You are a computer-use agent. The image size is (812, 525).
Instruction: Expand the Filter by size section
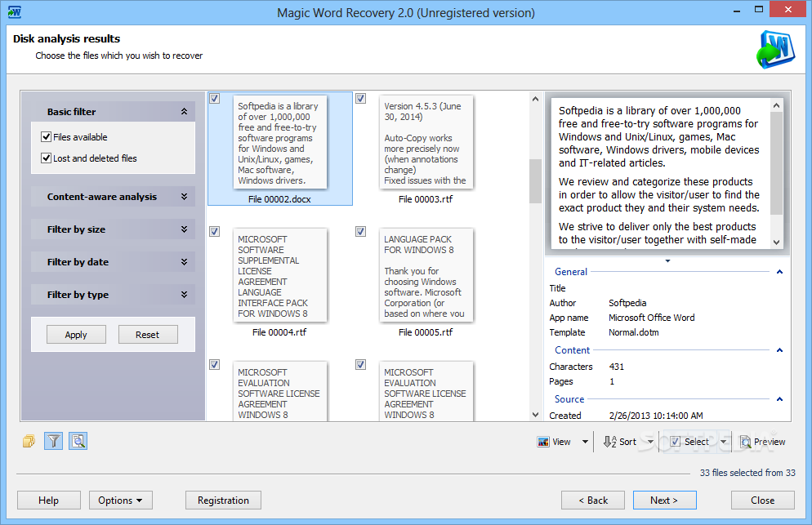point(184,229)
